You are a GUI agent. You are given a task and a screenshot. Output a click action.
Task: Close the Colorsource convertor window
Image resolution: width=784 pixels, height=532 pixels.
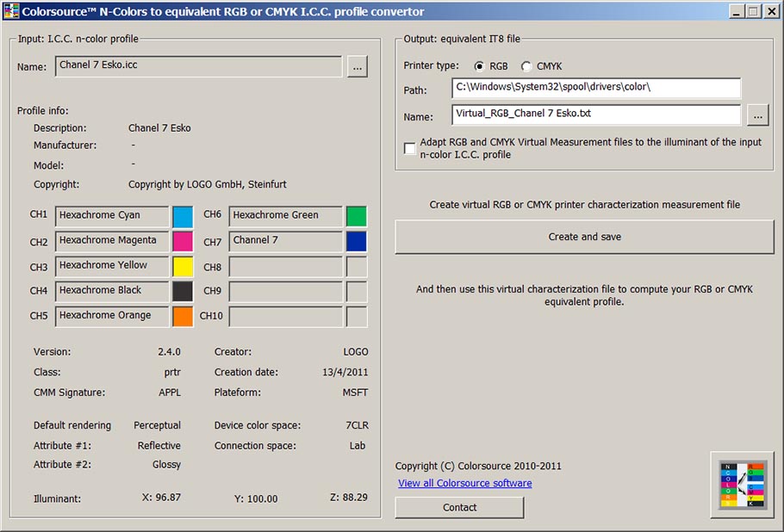click(x=771, y=11)
